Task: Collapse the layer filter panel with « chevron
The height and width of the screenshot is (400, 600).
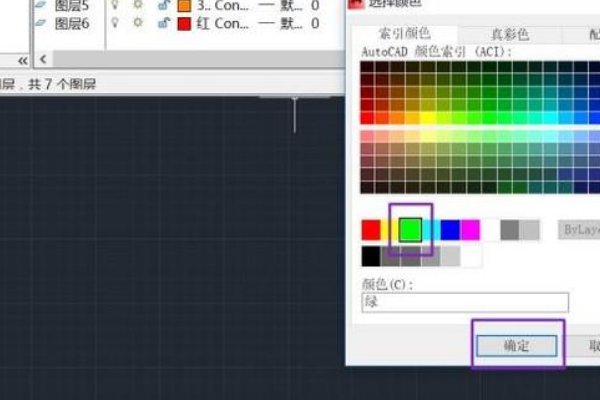Action: point(23,61)
